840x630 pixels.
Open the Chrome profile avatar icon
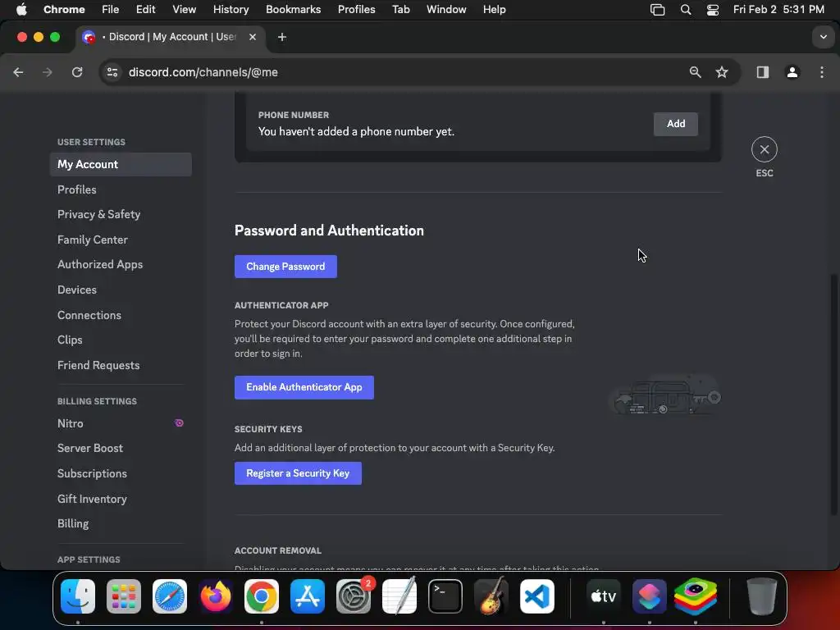tap(792, 72)
